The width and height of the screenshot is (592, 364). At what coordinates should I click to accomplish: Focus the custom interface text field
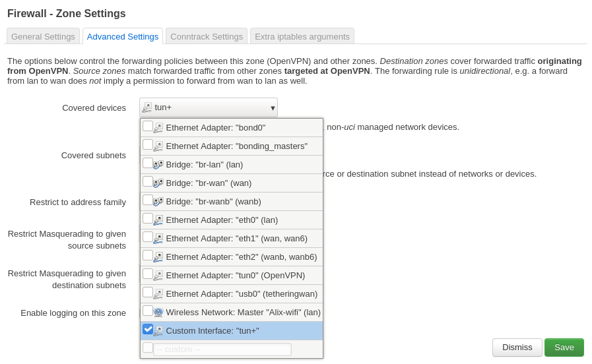(x=222, y=349)
